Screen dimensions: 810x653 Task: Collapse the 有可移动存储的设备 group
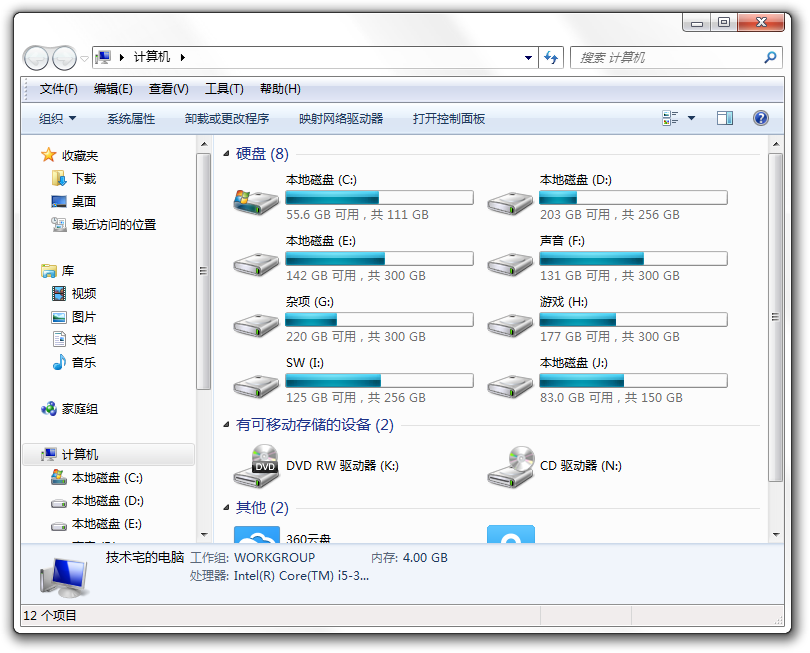click(x=228, y=425)
